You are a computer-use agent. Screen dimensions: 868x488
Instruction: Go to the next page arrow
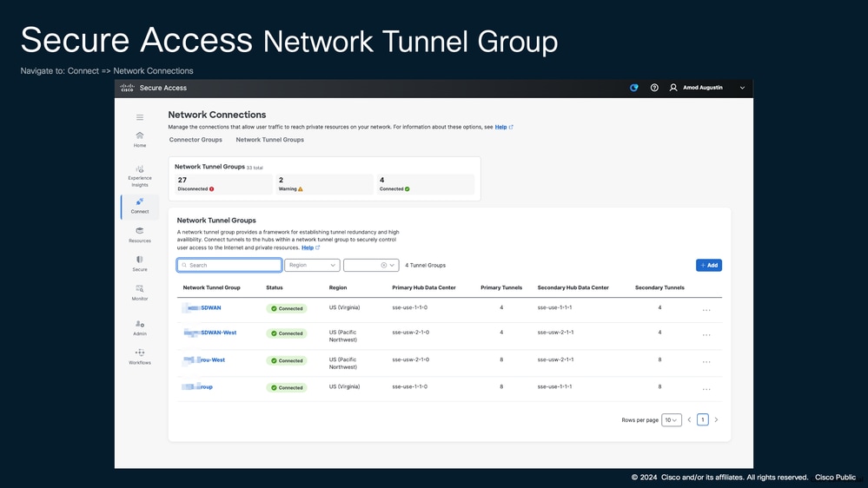click(716, 420)
